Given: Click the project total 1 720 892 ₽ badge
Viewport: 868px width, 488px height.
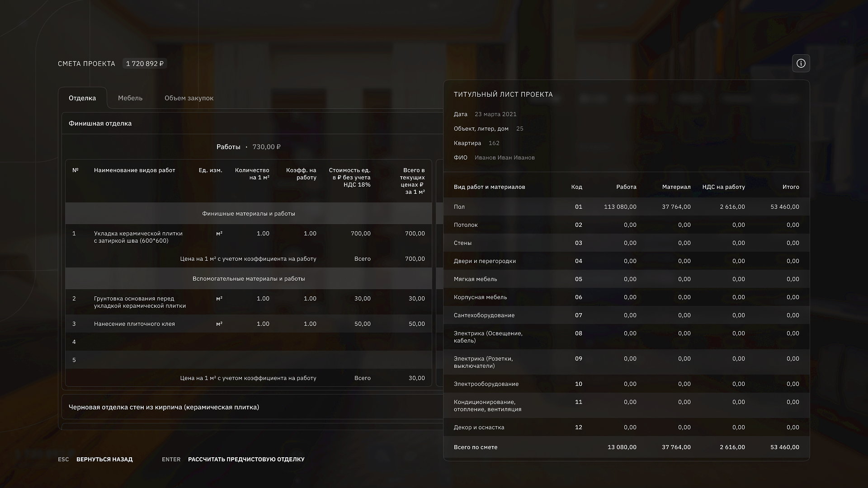Looking at the screenshot, I should (145, 64).
